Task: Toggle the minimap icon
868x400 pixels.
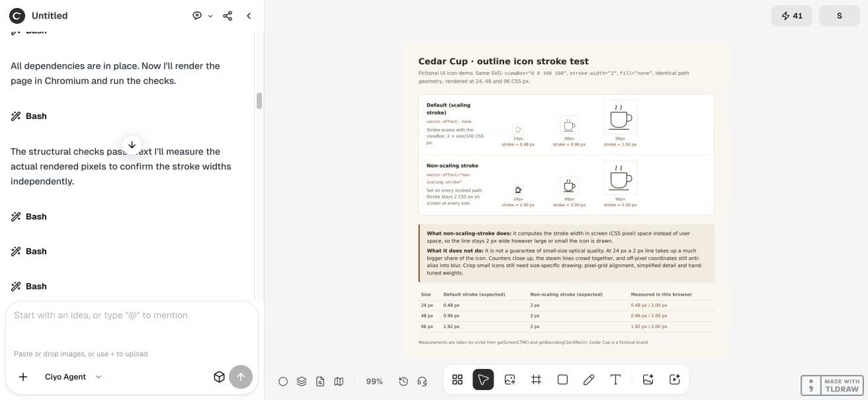Action: click(339, 381)
